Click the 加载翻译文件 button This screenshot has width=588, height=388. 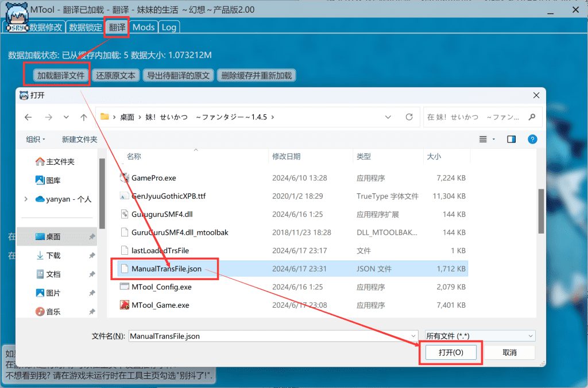[x=60, y=75]
